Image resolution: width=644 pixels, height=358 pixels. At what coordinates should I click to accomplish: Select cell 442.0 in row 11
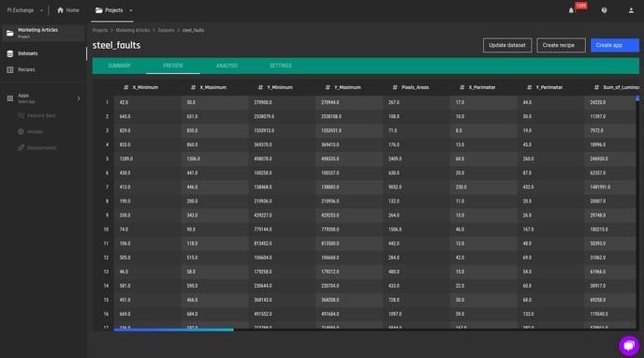(416, 244)
